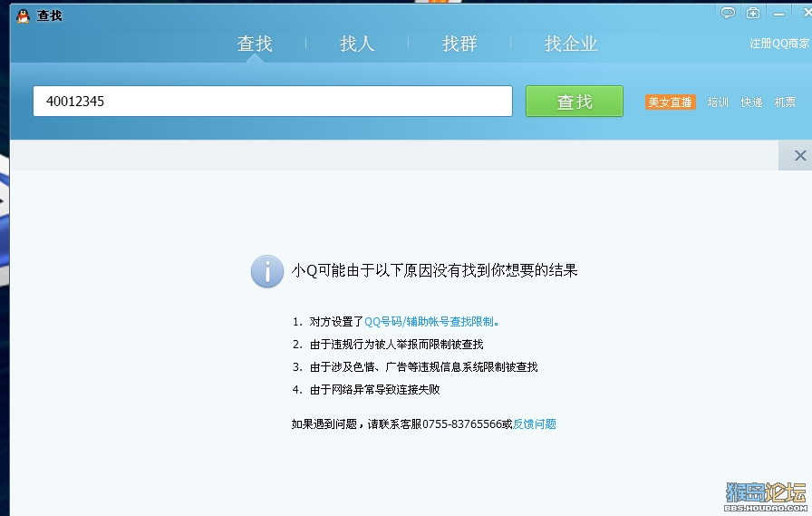Close the results notice with X button
812x516 pixels.
(x=800, y=155)
